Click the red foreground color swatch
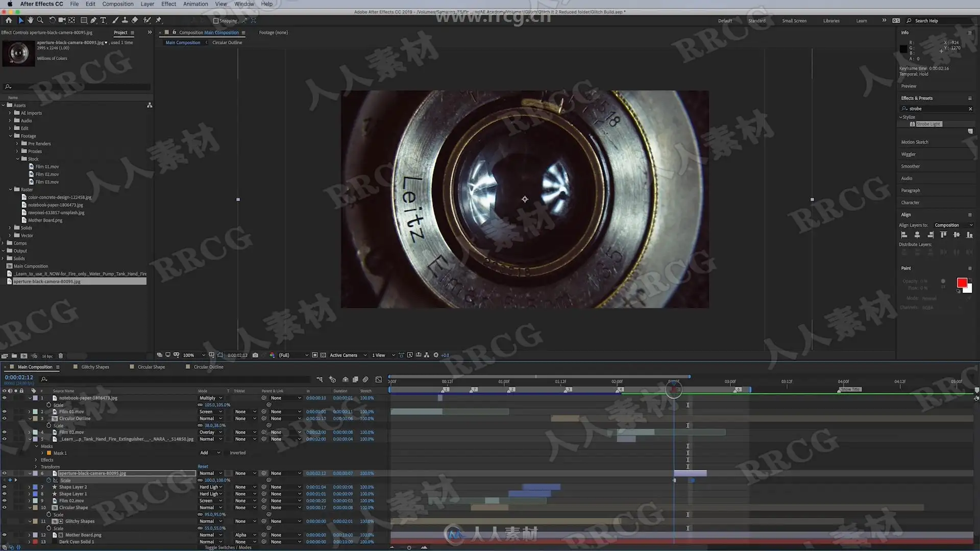This screenshot has height=551, width=980. coord(962,283)
